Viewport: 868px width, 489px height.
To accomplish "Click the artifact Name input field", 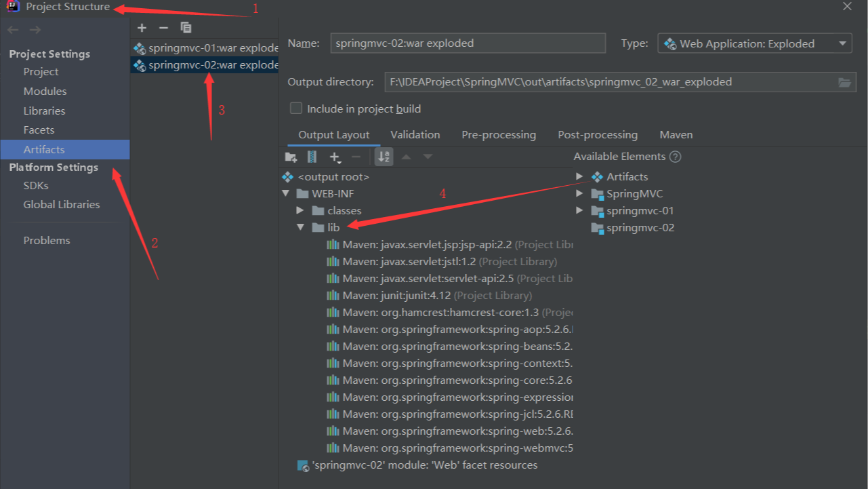I will click(x=468, y=43).
